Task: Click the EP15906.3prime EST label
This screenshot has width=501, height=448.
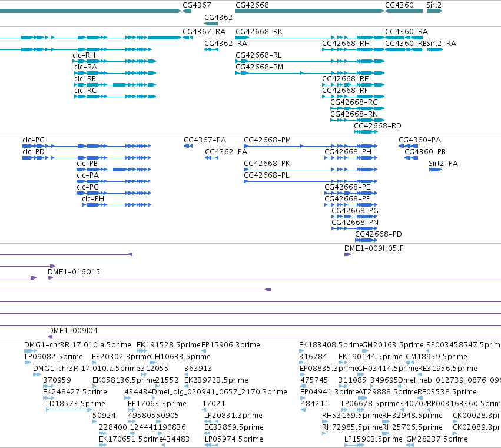Action: coord(231,345)
